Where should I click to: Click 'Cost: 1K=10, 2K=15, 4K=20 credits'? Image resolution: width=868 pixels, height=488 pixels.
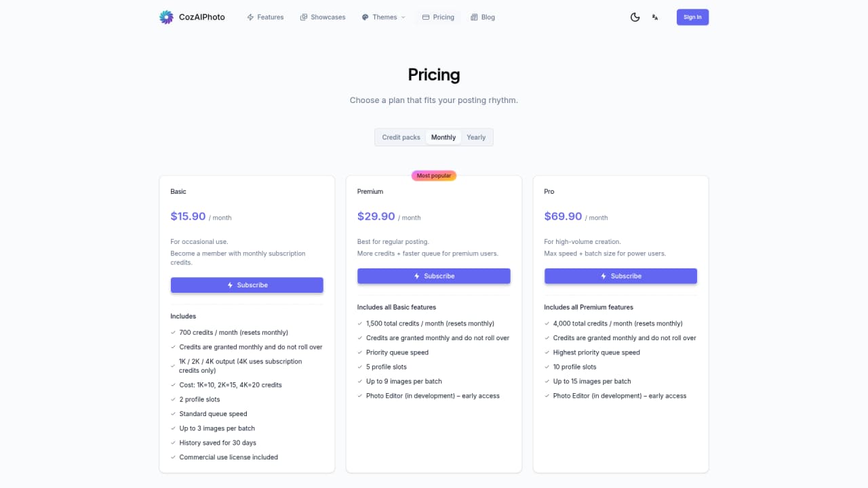click(231, 385)
